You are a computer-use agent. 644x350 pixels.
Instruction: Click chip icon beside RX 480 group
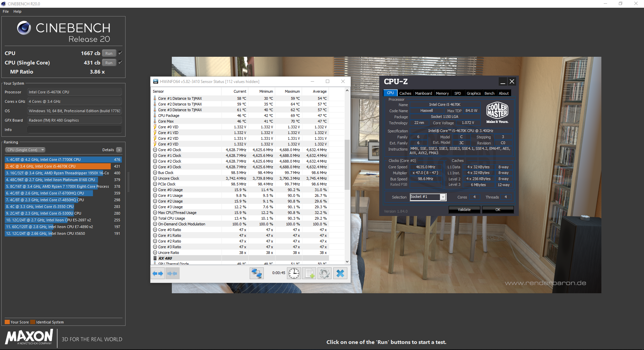click(155, 258)
